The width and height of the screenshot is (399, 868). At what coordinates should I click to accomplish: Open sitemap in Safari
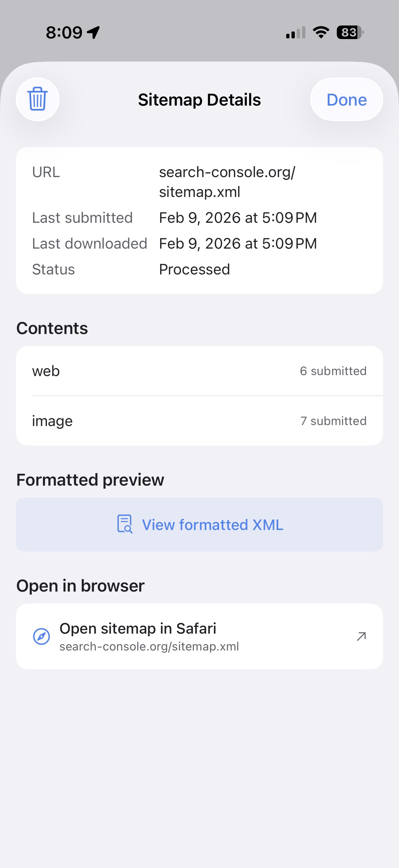pyautogui.click(x=199, y=636)
